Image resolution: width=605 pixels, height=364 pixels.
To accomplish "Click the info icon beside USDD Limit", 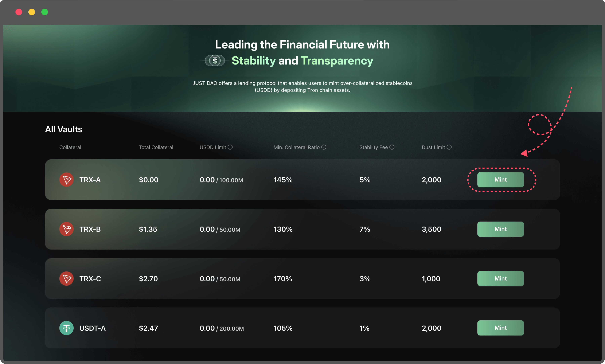I will tap(230, 147).
